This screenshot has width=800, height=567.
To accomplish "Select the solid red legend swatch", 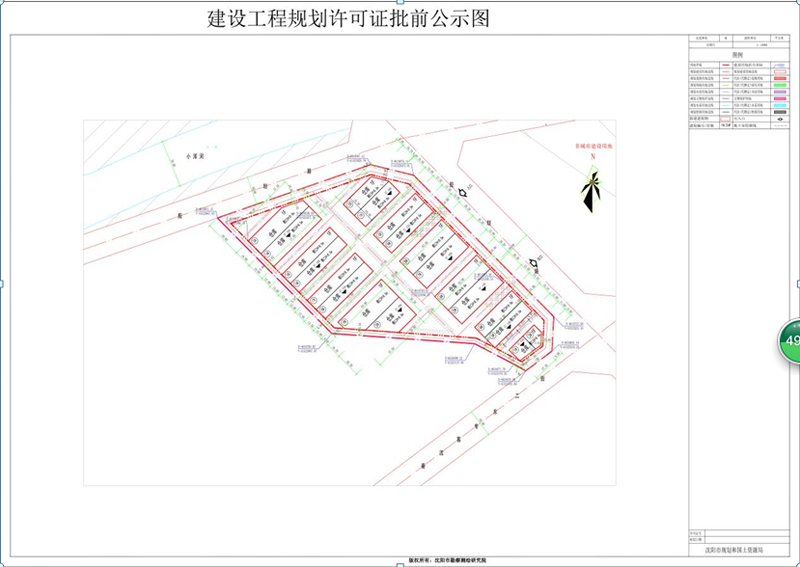I will [780, 79].
